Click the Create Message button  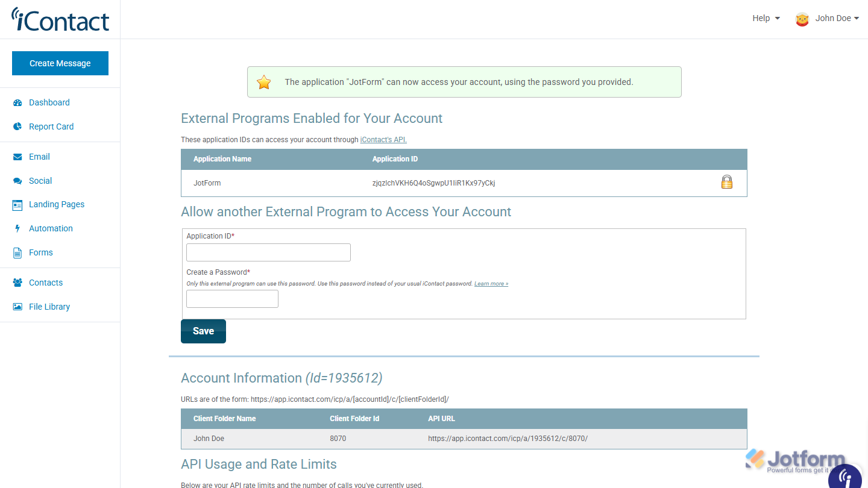60,63
